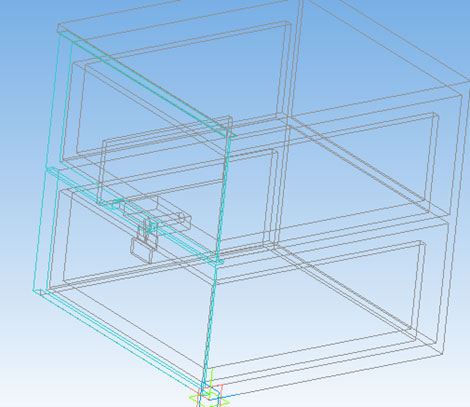Select the cyan bottom edge of highlighted panel
Image resolution: width=470 pixels, height=407 pixels.
pos(117,338)
